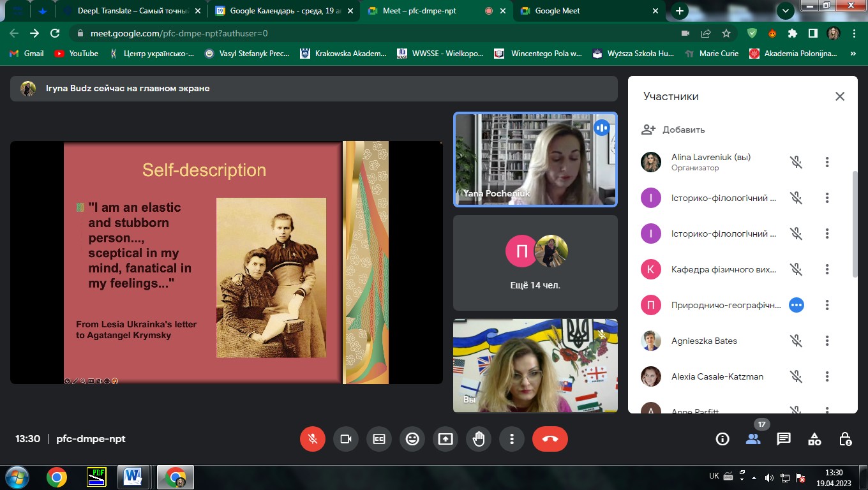Click your own video tile labeled Вы
The height and width of the screenshot is (490, 868).
pos(535,366)
